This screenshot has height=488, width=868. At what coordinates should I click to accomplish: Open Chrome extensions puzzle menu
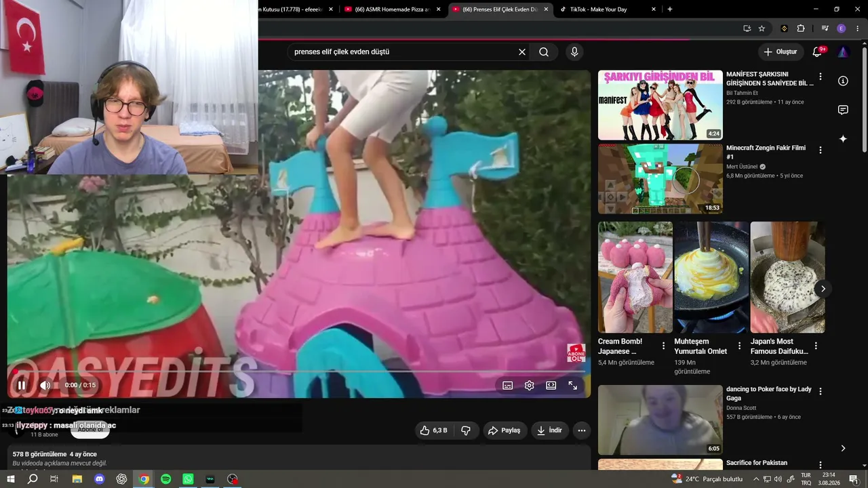pyautogui.click(x=801, y=28)
